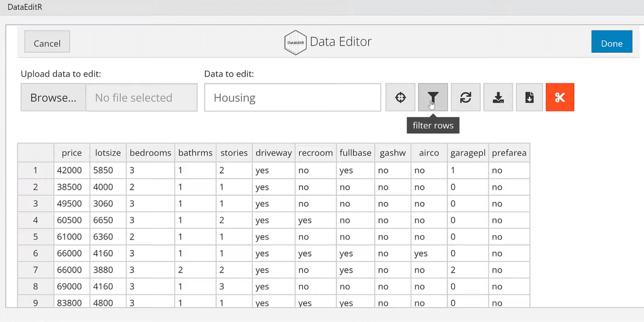Click price cell 38500

coord(72,187)
